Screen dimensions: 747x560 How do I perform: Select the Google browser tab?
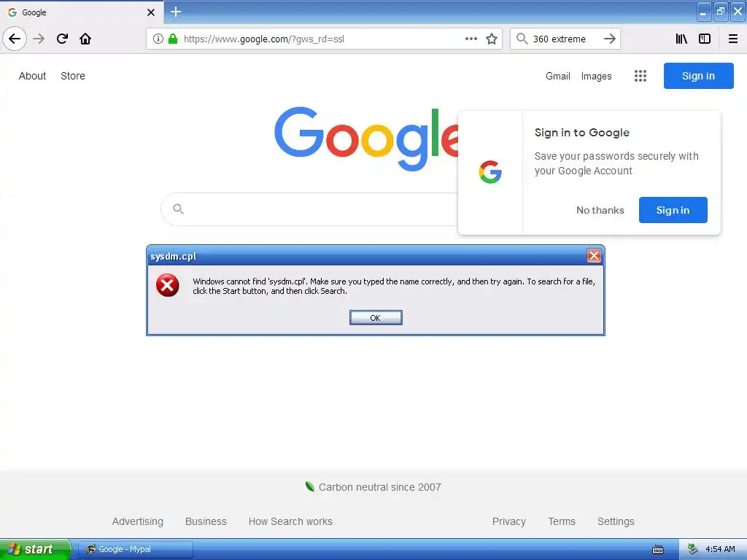coord(81,12)
